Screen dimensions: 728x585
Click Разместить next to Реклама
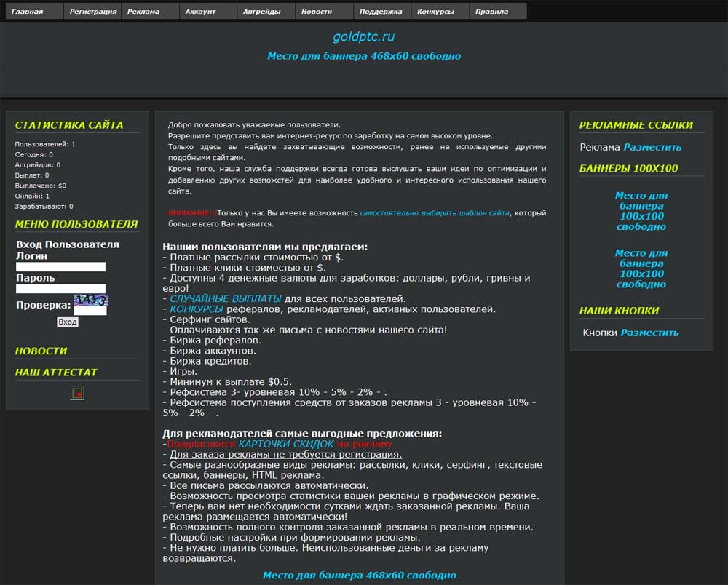[652, 147]
